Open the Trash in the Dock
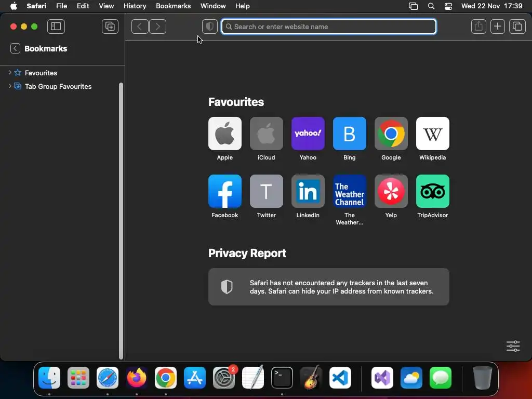The image size is (532, 399). click(482, 378)
